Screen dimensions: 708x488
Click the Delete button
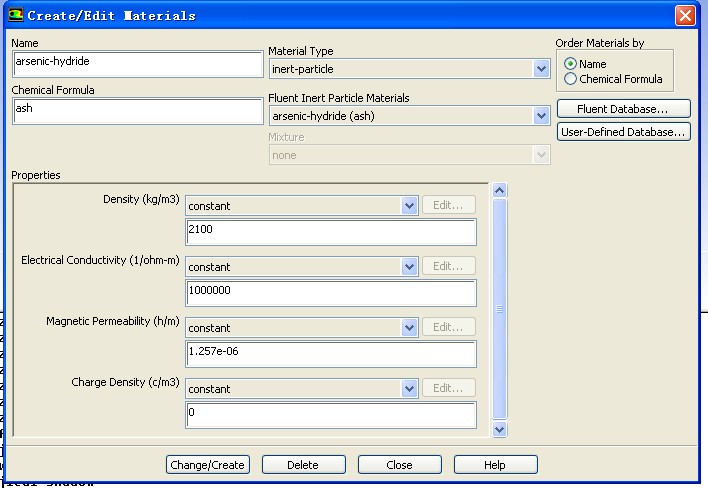click(302, 465)
